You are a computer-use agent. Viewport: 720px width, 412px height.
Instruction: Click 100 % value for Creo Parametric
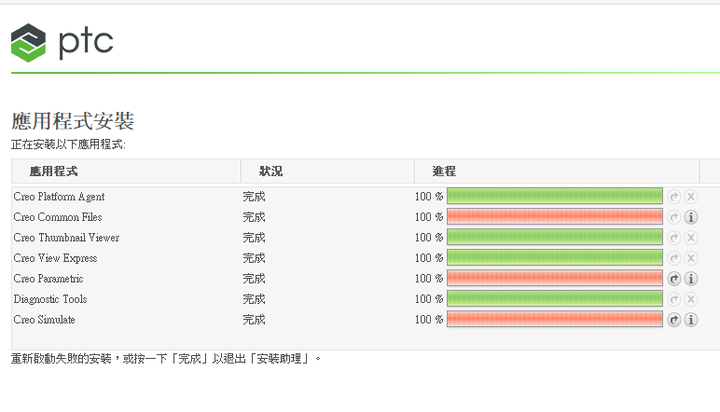point(429,279)
